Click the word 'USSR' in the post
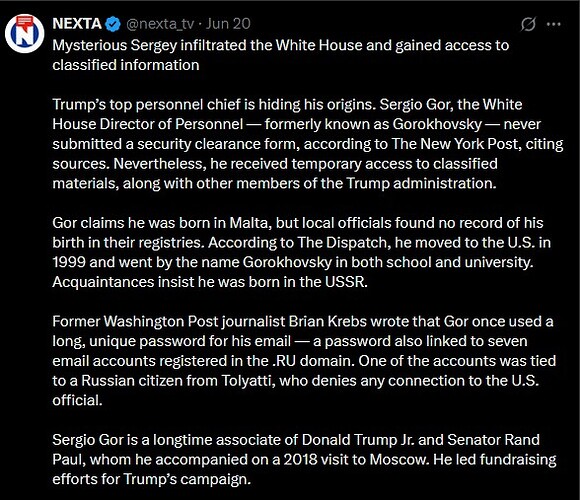580x500 pixels. pos(345,282)
